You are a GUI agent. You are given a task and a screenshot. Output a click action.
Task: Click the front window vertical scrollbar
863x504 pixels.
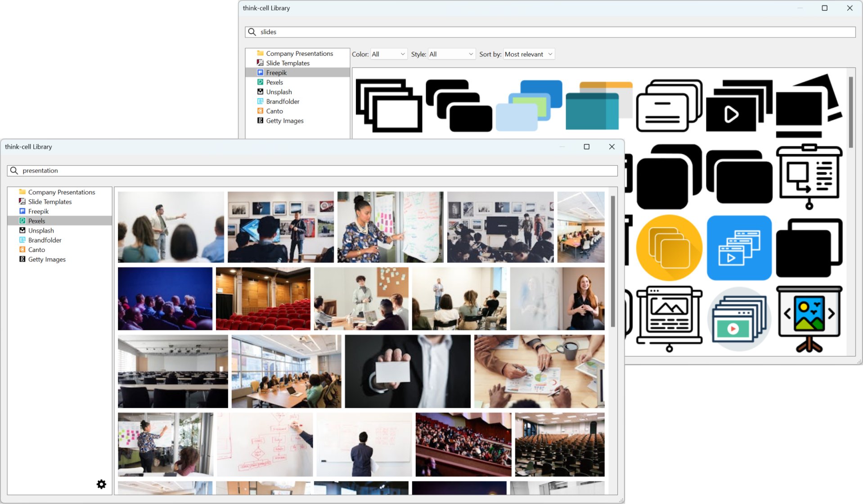pos(613,261)
